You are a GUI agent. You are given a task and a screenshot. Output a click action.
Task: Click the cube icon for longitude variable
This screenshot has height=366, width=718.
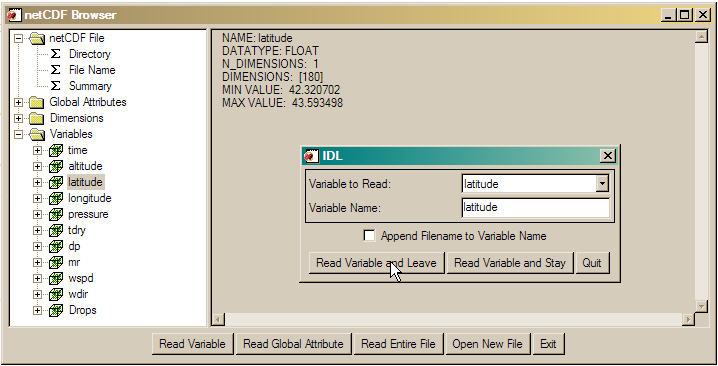coord(56,198)
